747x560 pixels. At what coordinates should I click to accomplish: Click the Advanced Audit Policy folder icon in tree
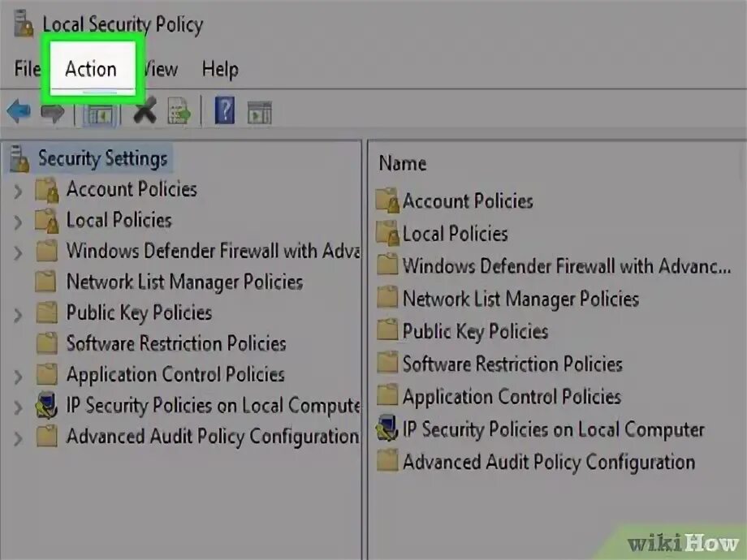point(47,436)
